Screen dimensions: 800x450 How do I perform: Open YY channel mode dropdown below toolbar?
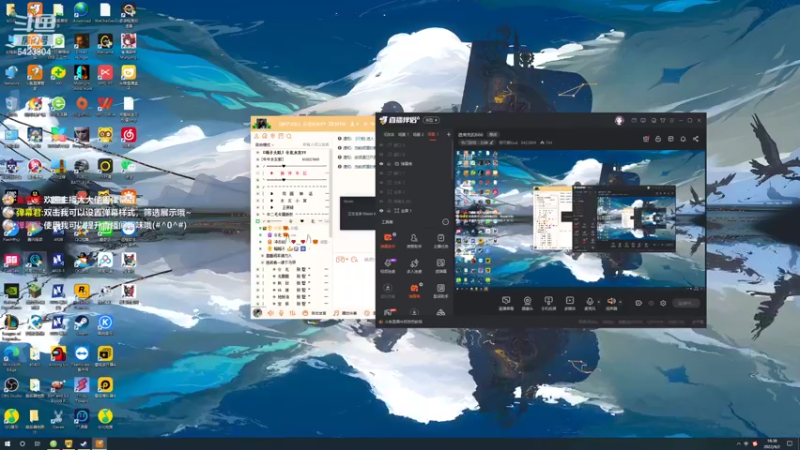click(x=265, y=145)
